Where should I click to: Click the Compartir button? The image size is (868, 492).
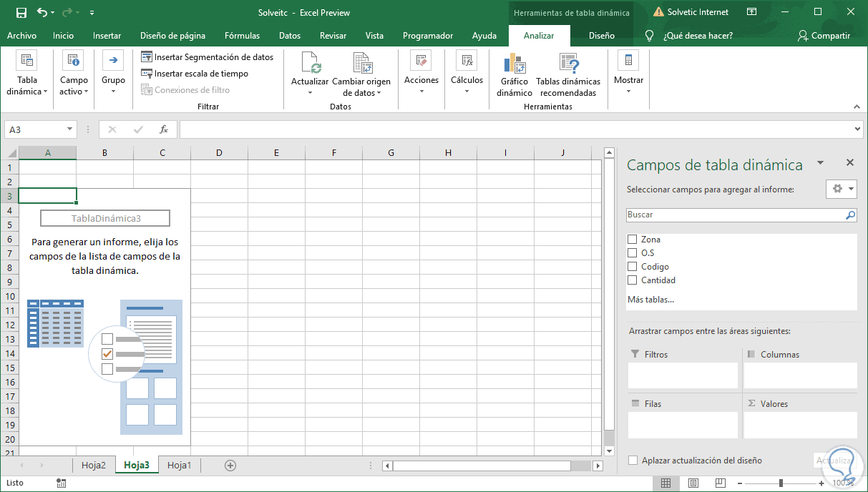824,36
